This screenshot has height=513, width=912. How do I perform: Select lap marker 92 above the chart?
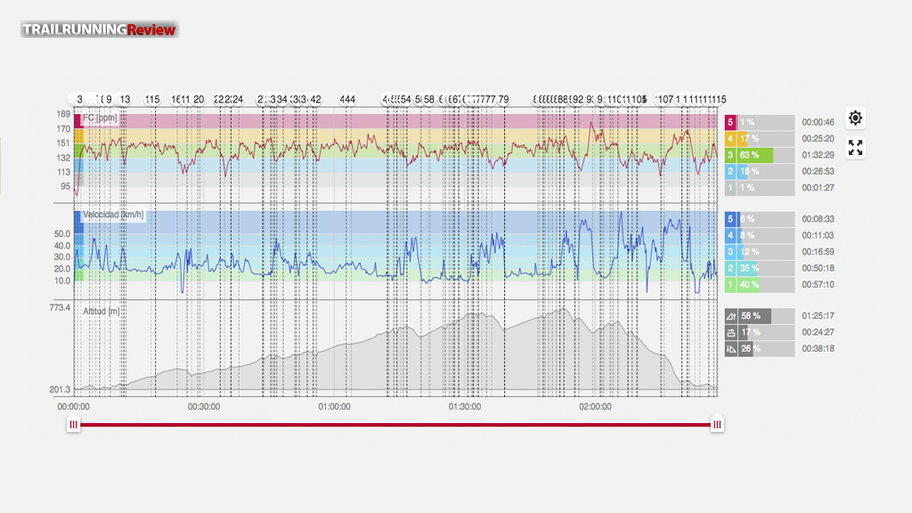[577, 99]
